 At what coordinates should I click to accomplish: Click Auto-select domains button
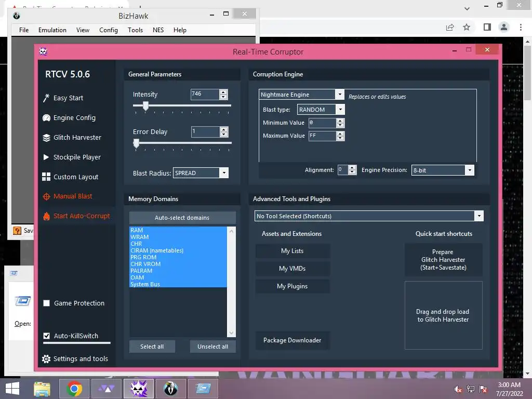click(x=182, y=218)
